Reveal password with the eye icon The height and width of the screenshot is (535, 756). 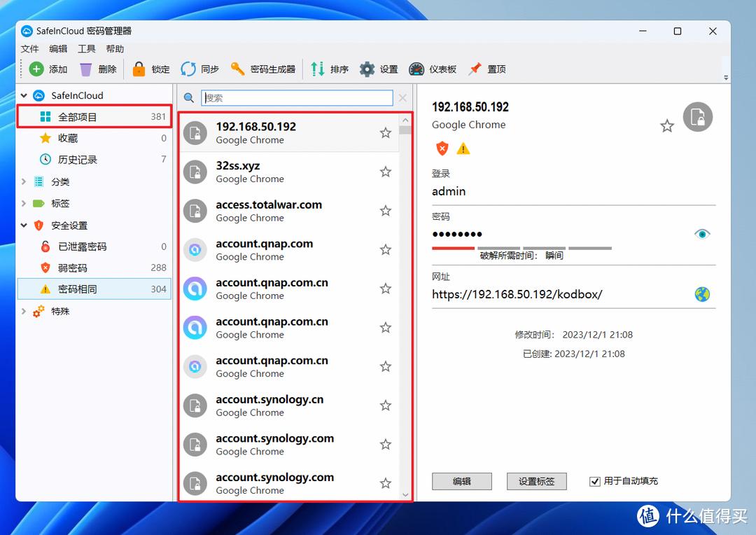coord(702,234)
